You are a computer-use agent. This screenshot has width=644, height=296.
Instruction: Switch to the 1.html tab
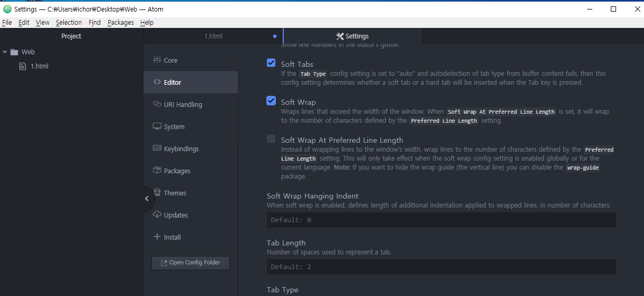[213, 36]
